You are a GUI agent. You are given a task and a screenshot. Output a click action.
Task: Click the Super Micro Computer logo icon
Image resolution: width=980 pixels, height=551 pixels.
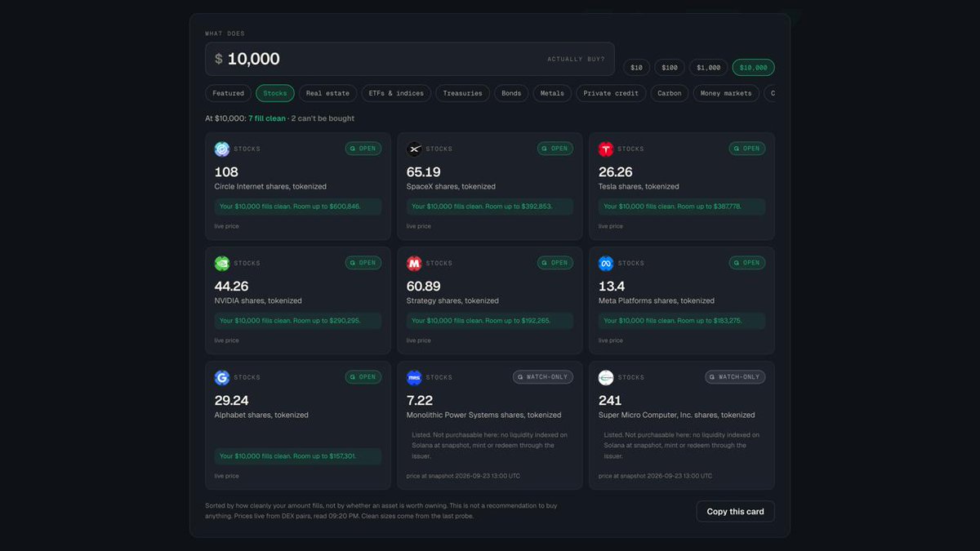coord(606,377)
